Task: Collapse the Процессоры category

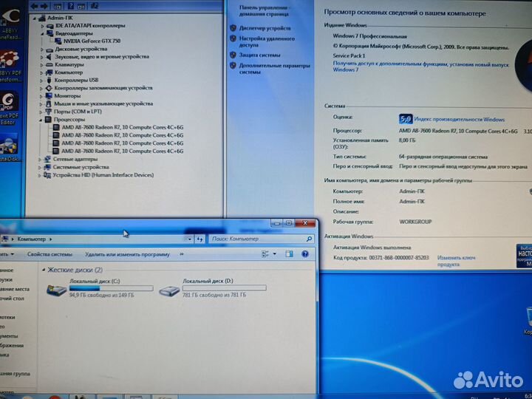Action: [41, 120]
